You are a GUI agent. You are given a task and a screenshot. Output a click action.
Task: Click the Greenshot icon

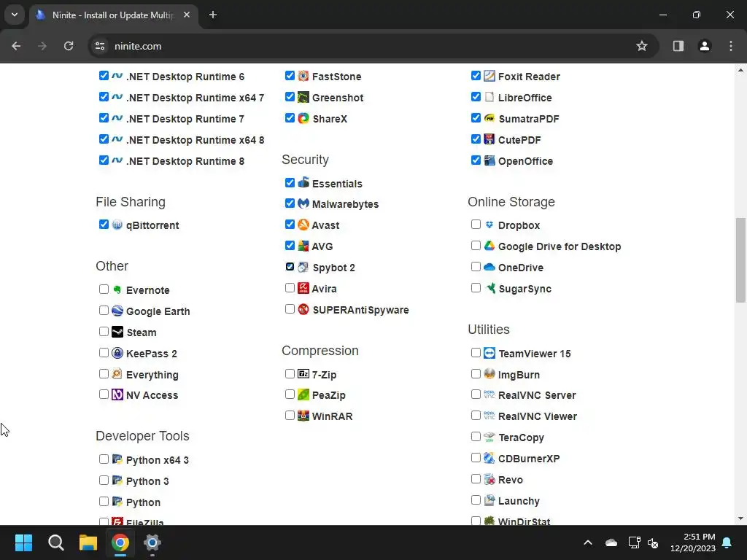coord(303,97)
